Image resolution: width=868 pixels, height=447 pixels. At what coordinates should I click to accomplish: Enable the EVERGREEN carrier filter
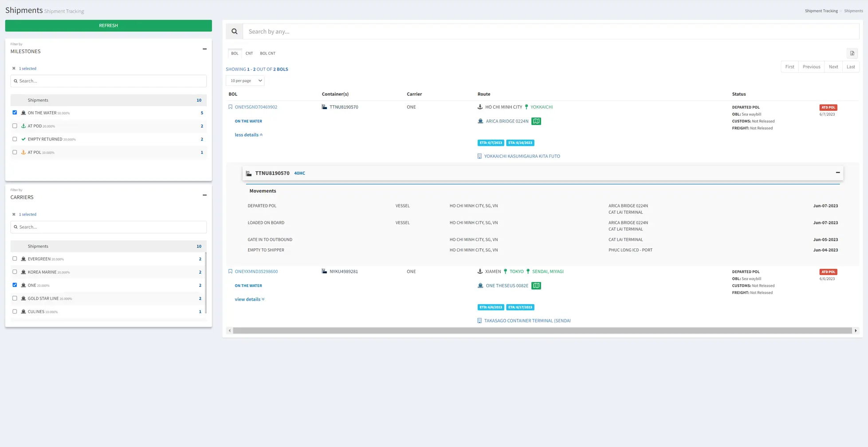pos(15,259)
